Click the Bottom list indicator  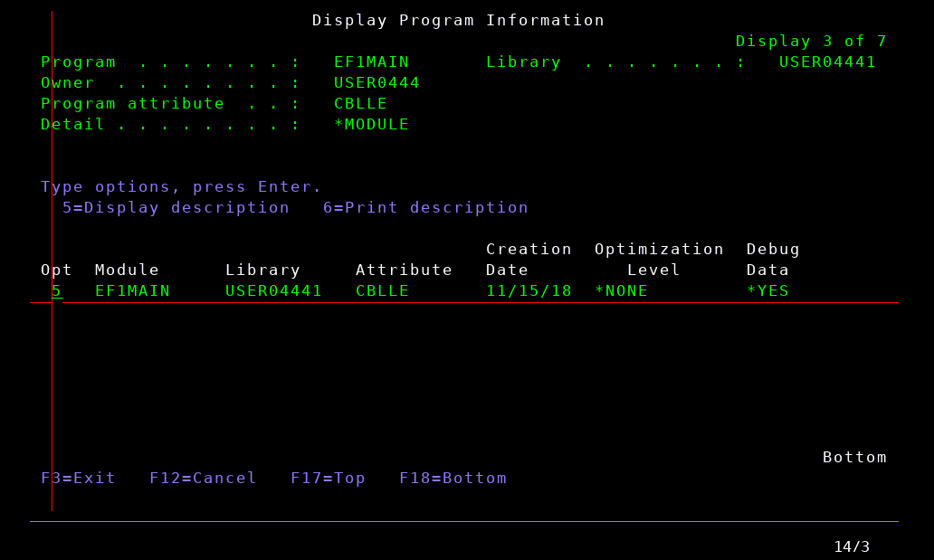click(854, 458)
